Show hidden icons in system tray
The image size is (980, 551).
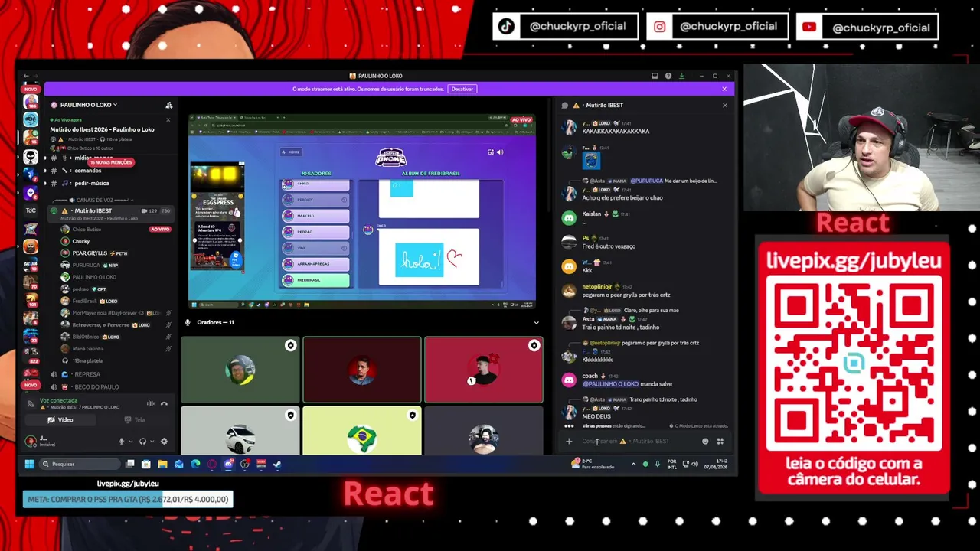coord(633,464)
